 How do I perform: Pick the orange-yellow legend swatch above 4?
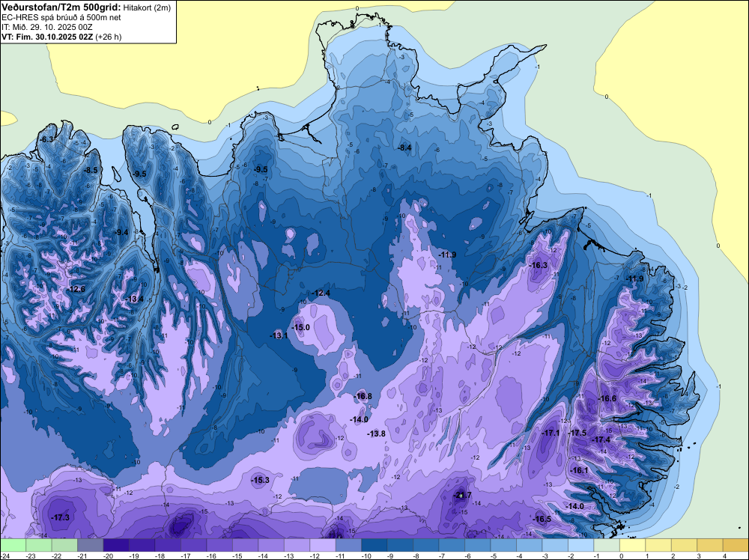[x=736, y=545]
